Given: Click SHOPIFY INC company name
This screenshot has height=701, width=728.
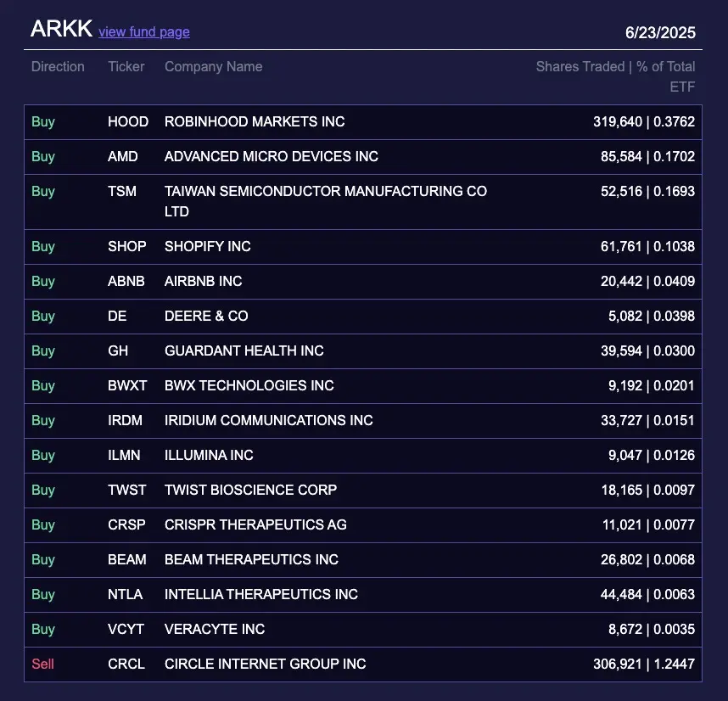Looking at the screenshot, I should click(208, 246).
